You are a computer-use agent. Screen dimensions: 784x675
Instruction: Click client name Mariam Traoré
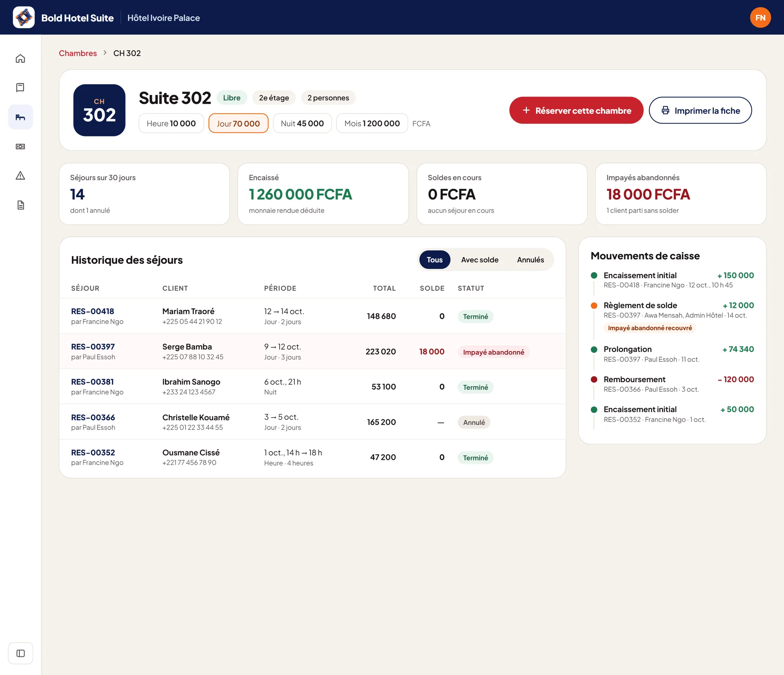(188, 311)
